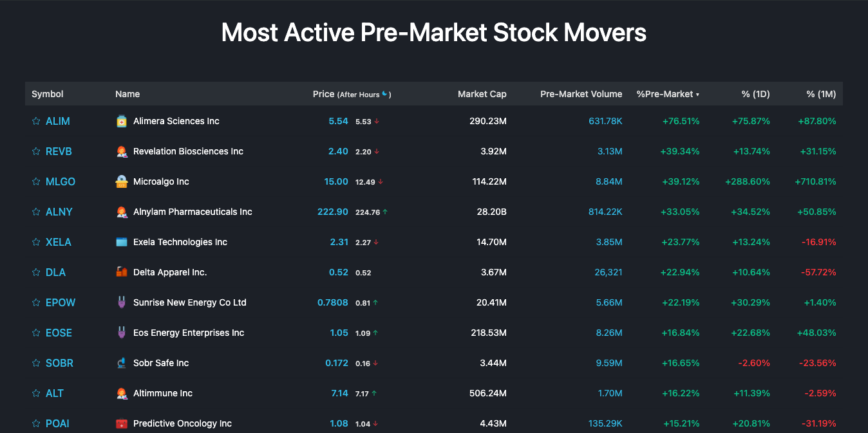Screen dimensions: 868x433
Task: Click the Alimera Sciences company icon
Action: pyautogui.click(x=122, y=121)
